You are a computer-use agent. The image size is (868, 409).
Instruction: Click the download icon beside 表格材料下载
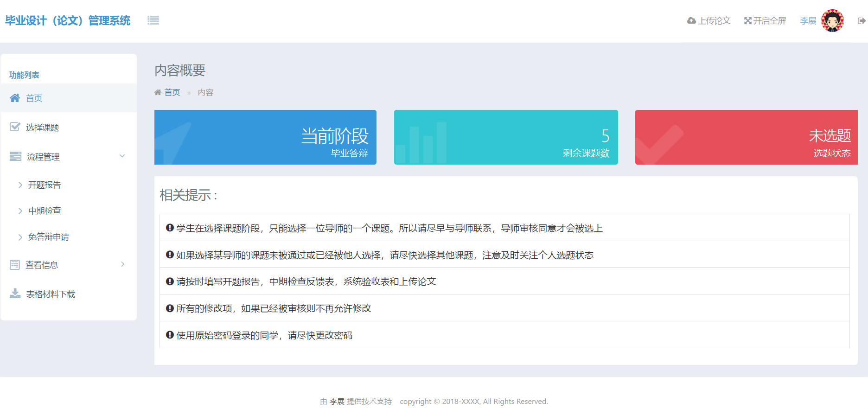15,294
